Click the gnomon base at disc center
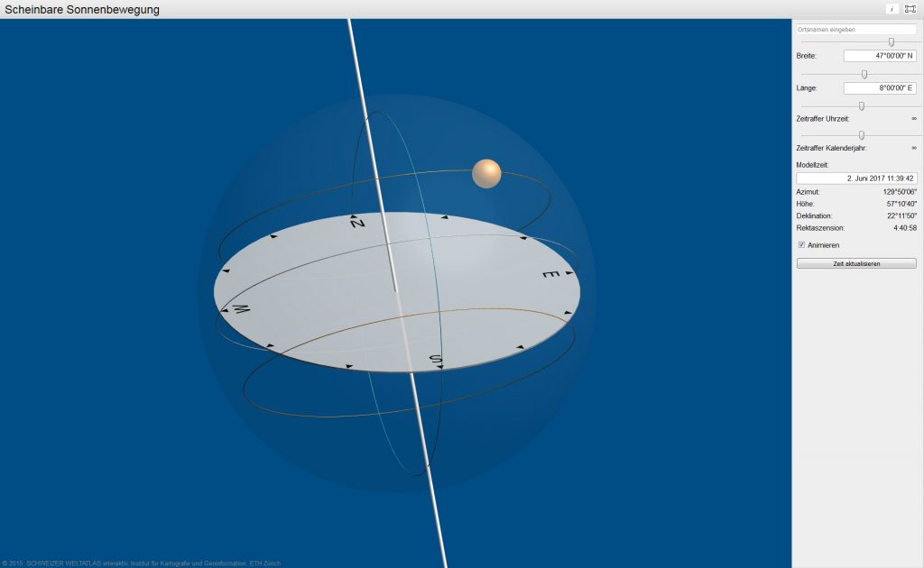924x568 pixels. coord(396,290)
